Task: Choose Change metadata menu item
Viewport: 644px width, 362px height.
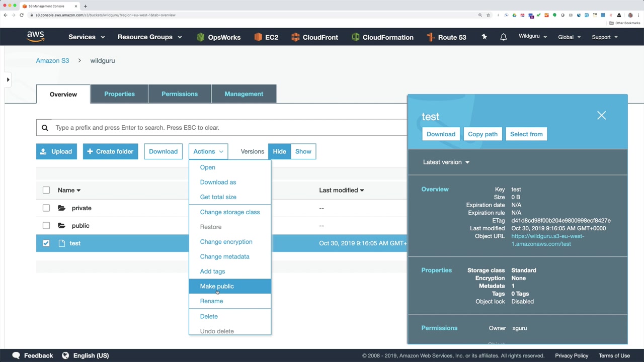Action: click(x=230, y=256)
